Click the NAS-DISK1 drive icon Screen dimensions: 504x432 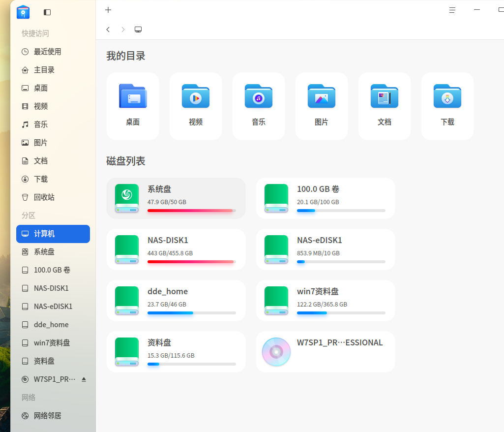pyautogui.click(x=127, y=249)
